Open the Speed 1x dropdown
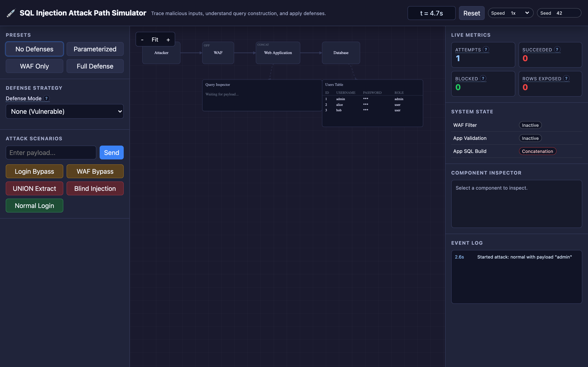The height and width of the screenshot is (367, 588). coord(520,13)
